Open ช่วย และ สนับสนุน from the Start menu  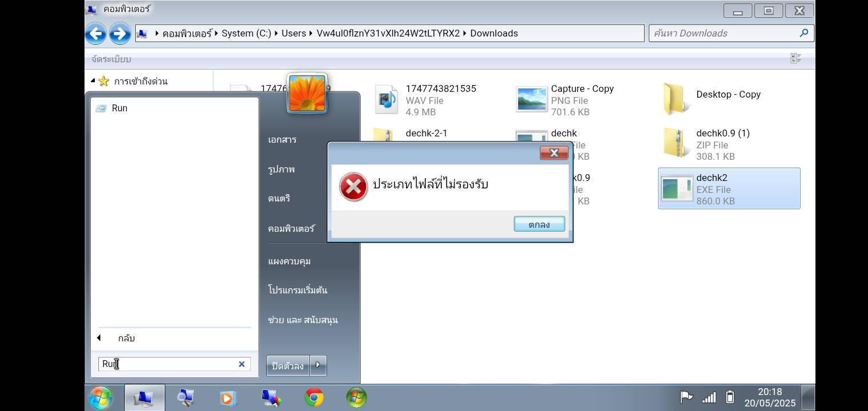(x=303, y=320)
